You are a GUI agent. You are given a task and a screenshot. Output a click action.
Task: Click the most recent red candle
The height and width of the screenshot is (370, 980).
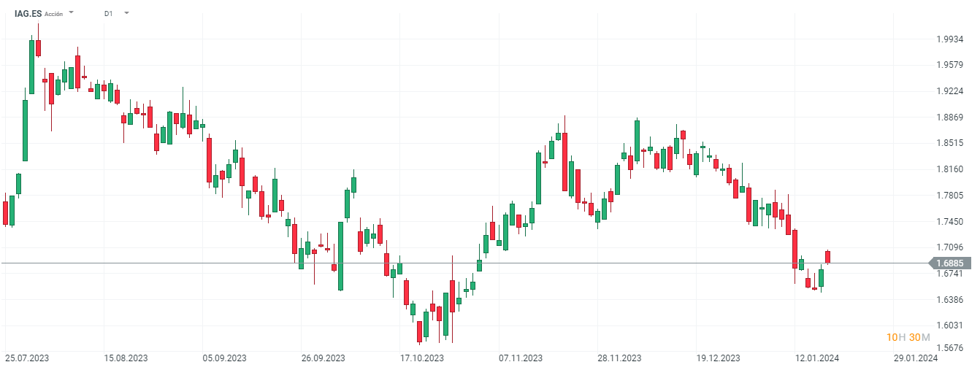click(x=828, y=256)
